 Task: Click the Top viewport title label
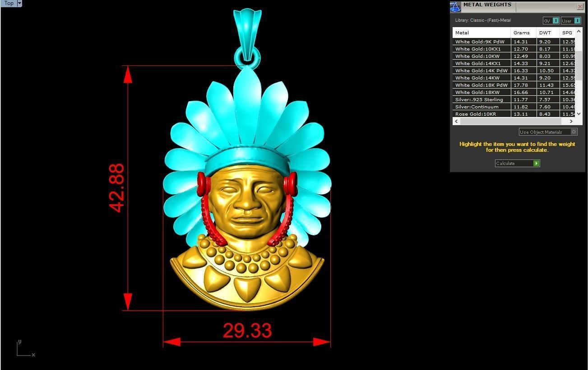pyautogui.click(x=9, y=3)
